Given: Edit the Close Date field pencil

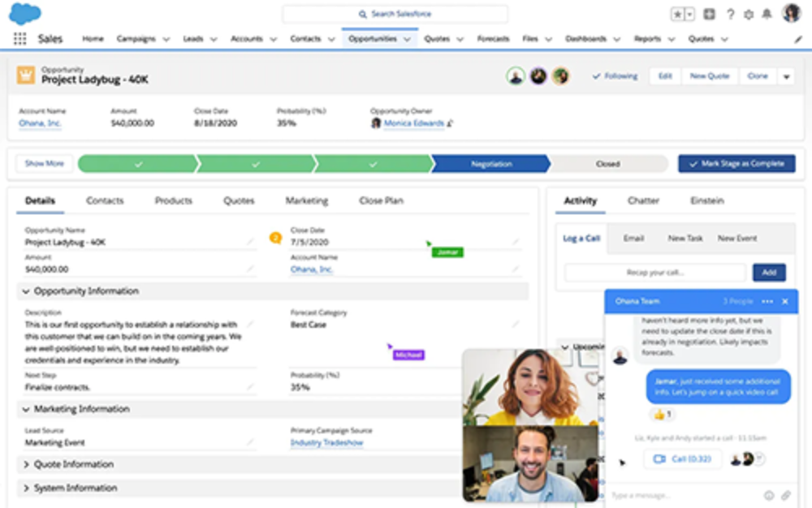Looking at the screenshot, I should coord(516,242).
